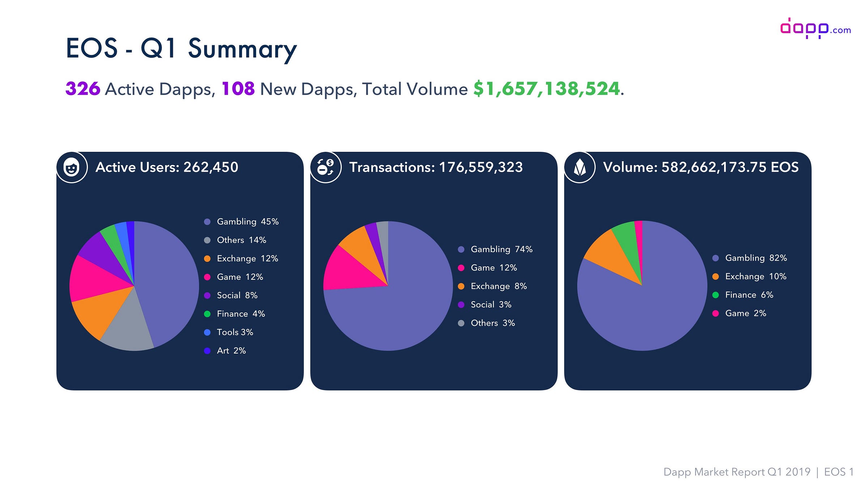Click the EOS logo icon beside Volume

[580, 167]
